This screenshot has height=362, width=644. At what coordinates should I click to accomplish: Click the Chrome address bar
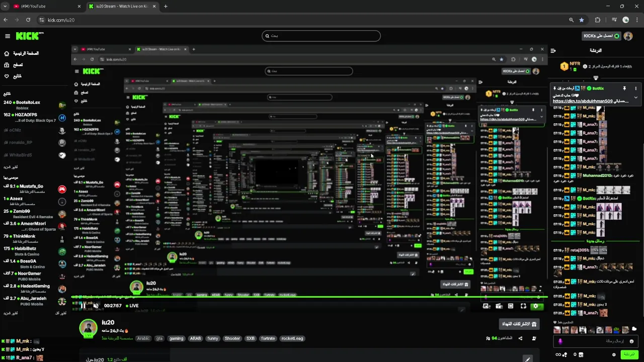coord(302,20)
